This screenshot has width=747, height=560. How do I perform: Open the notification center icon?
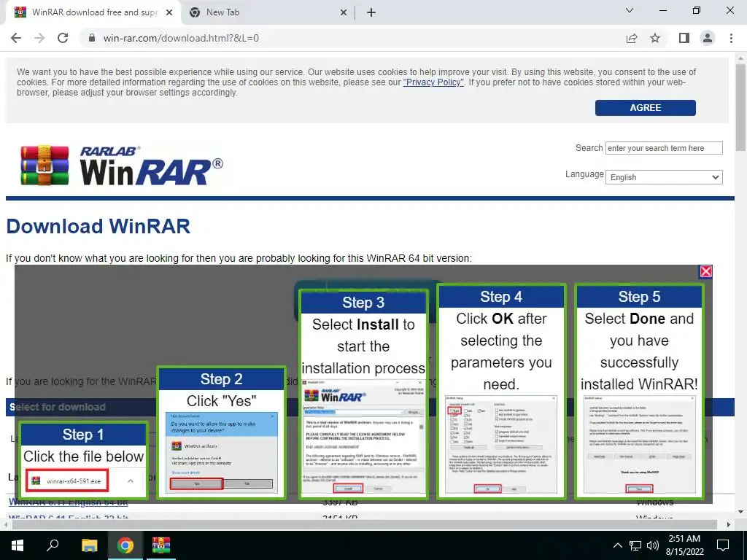point(723,545)
